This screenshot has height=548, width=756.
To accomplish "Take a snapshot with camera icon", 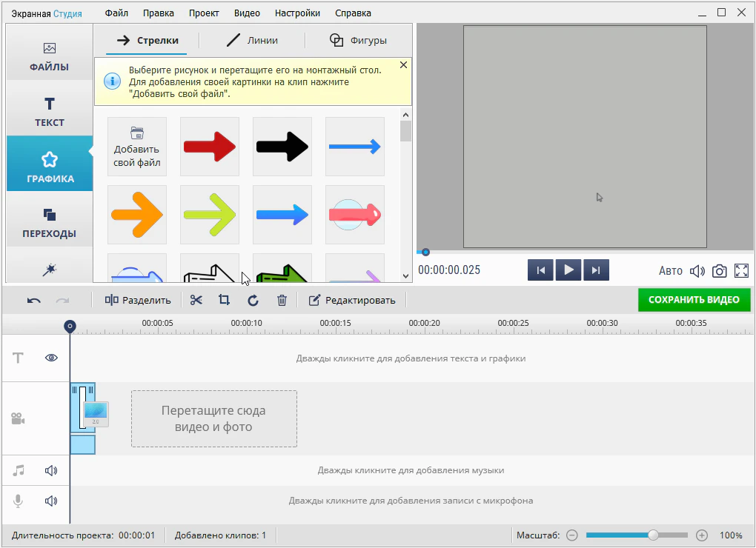I will [719, 271].
